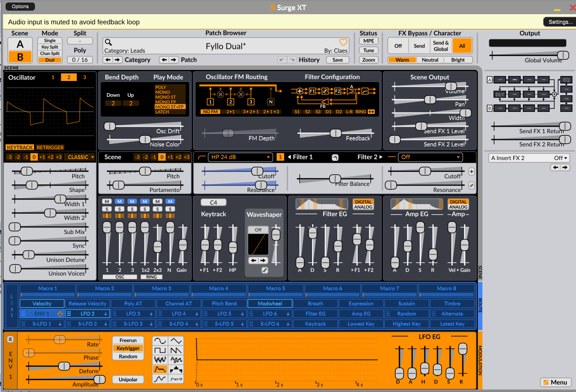
Task: Select the sine LFO waveform icon
Action: click(x=160, y=341)
